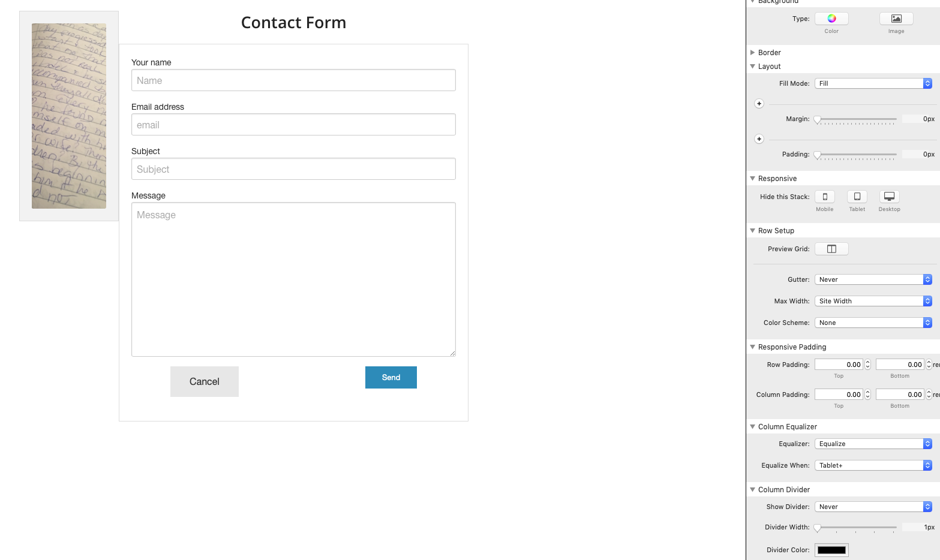Click the Cancel button
Screen dimensions: 940x560
[205, 381]
